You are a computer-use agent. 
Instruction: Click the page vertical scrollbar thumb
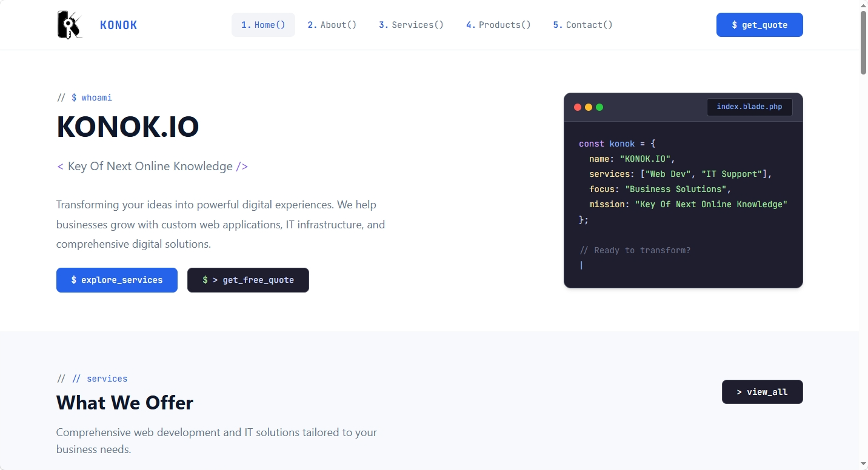coord(863,42)
